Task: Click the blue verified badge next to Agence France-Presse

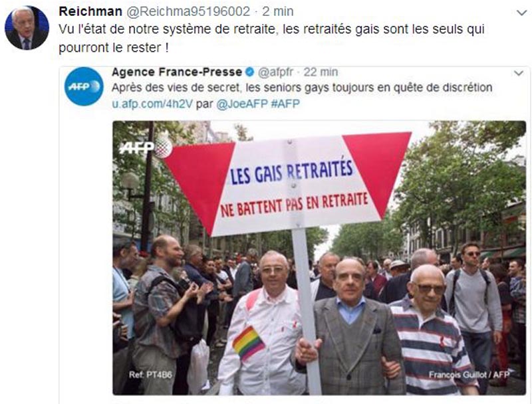Action: click(250, 72)
